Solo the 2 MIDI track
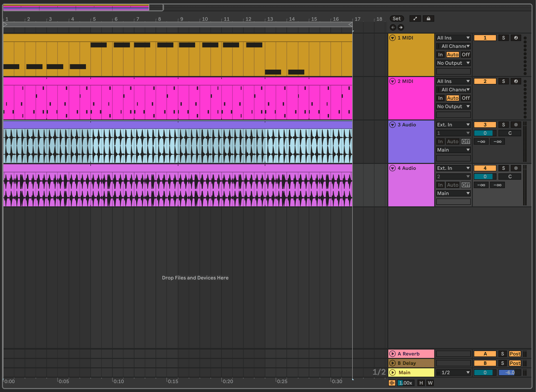 503,81
